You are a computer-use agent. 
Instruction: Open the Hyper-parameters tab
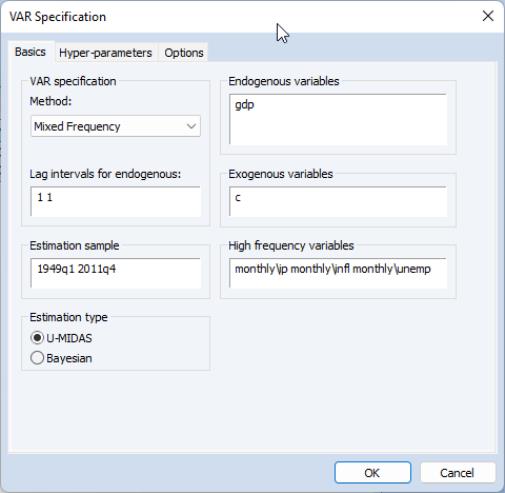(x=105, y=53)
